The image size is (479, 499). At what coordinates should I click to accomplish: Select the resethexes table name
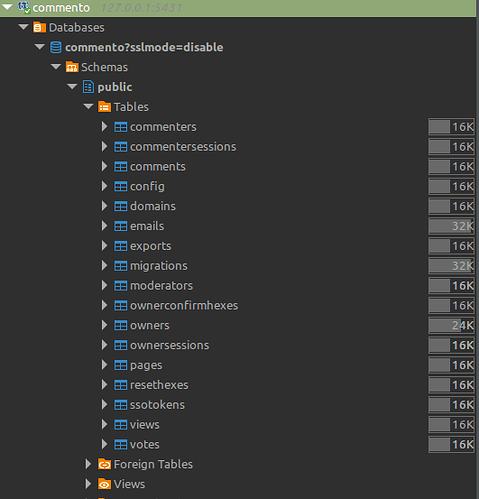click(x=159, y=385)
